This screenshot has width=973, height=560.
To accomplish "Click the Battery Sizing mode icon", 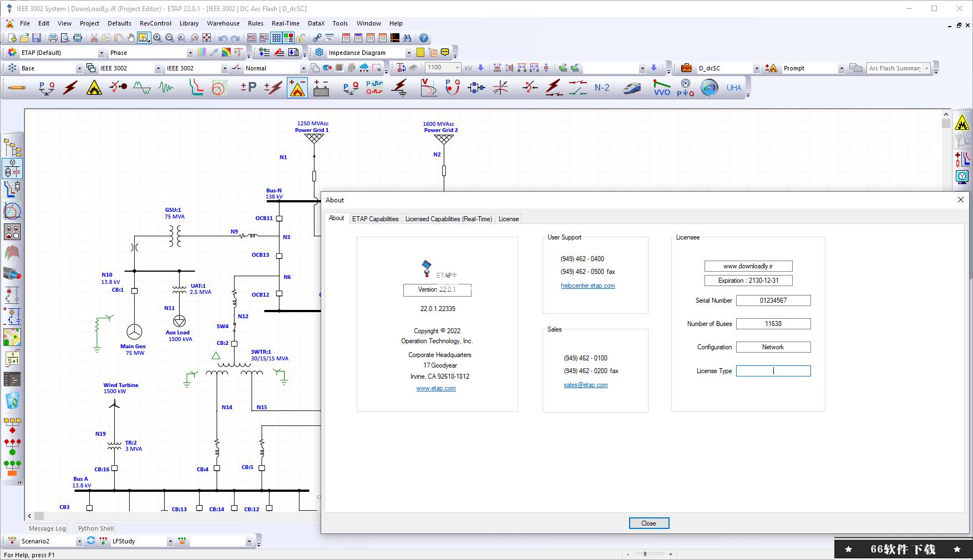I will coord(321,88).
